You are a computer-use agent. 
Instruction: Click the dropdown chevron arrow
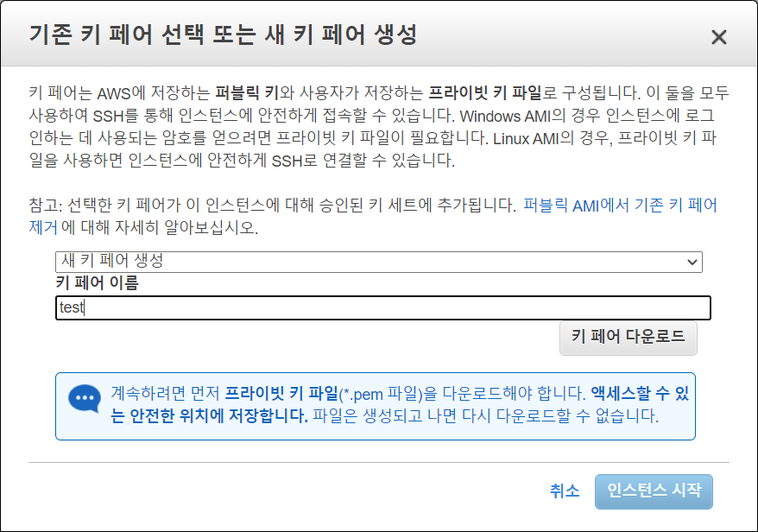pos(692,263)
